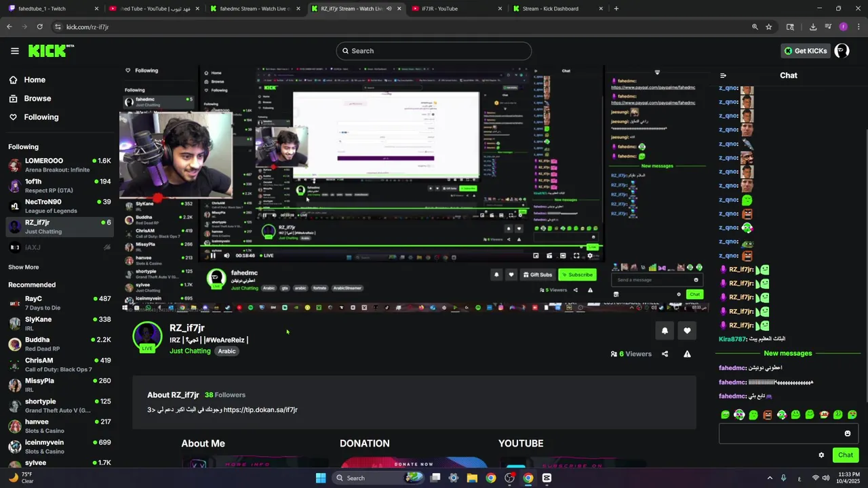868x488 pixels.
Task: Focus the chat message input box
Action: coord(789,434)
